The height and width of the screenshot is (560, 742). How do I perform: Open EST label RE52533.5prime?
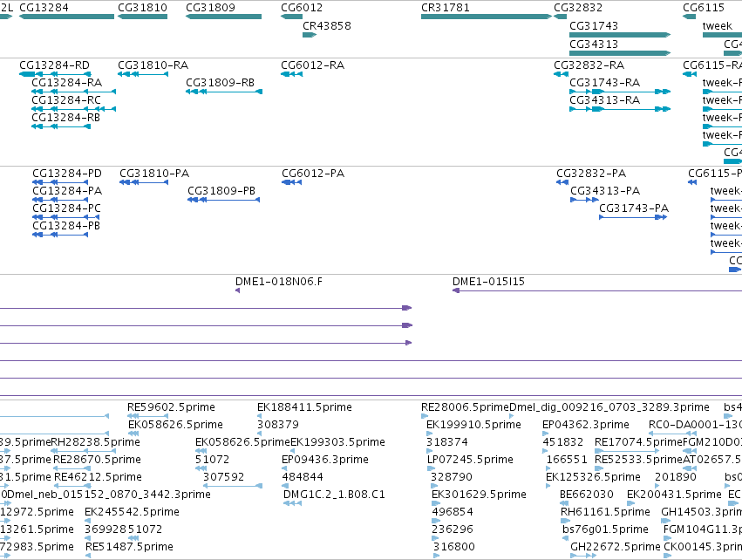tap(638, 460)
